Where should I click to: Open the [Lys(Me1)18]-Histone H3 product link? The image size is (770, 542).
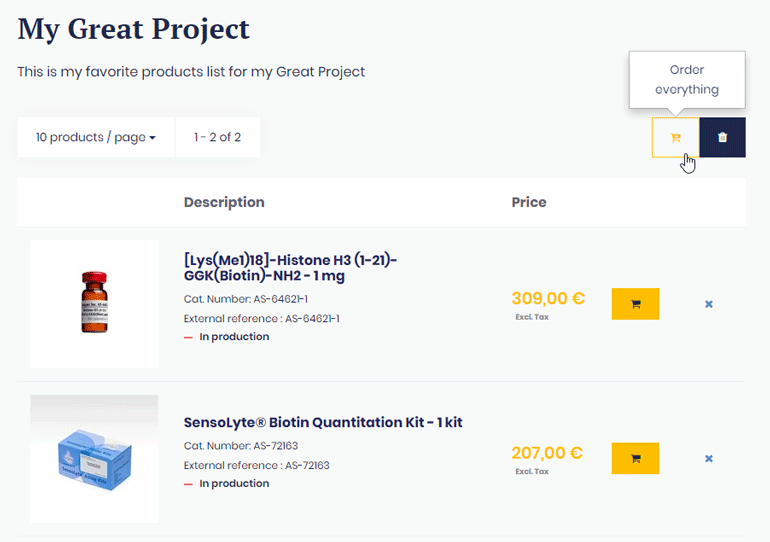290,267
